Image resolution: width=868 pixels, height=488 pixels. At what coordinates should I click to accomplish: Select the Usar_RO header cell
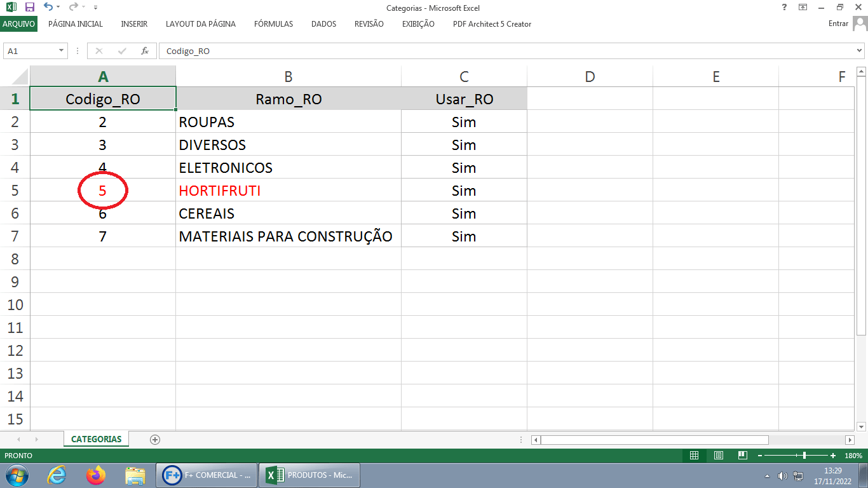point(464,98)
